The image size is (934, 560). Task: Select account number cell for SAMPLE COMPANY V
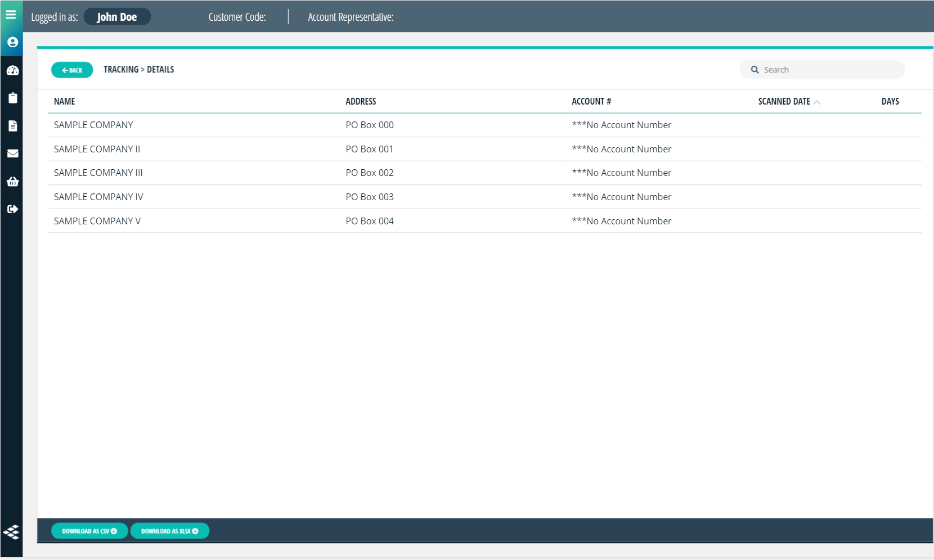point(622,221)
